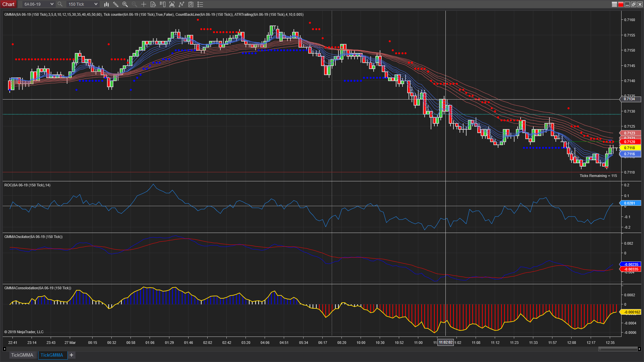Screen dimensions: 644x362
Task: Open the bar type chart style icon
Action: pyautogui.click(x=106, y=4)
